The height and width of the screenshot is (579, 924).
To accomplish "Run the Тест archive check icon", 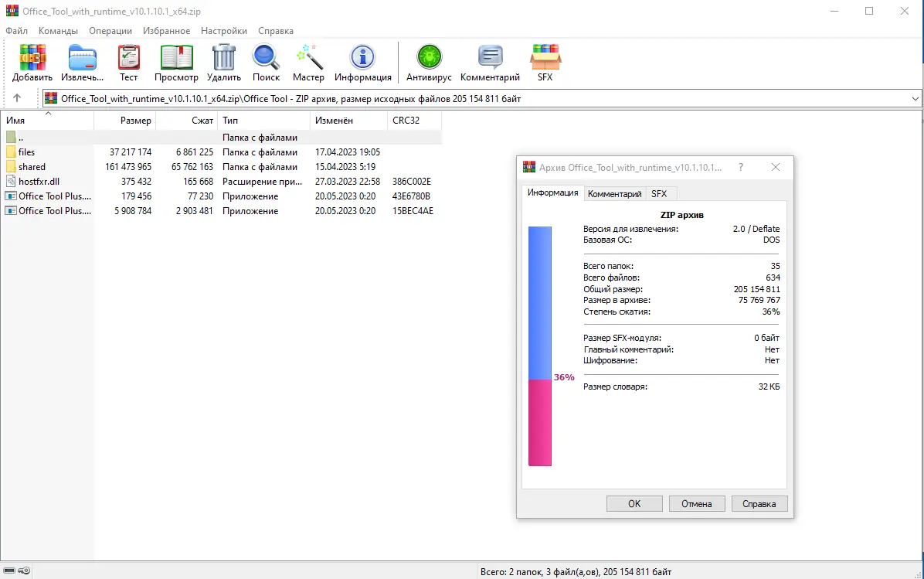I will (x=128, y=57).
